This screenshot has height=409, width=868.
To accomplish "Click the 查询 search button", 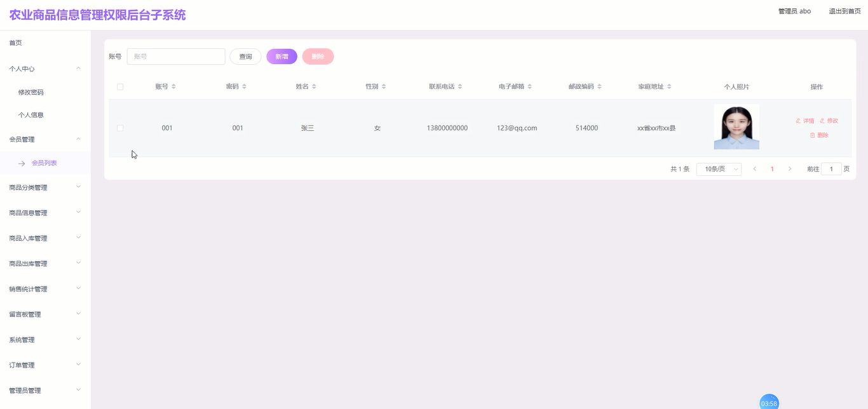I will [x=245, y=57].
